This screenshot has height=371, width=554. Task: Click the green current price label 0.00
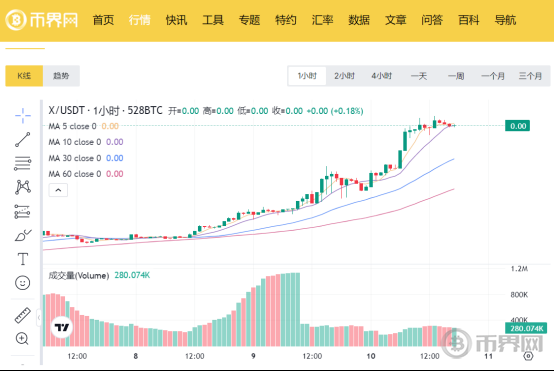[518, 126]
